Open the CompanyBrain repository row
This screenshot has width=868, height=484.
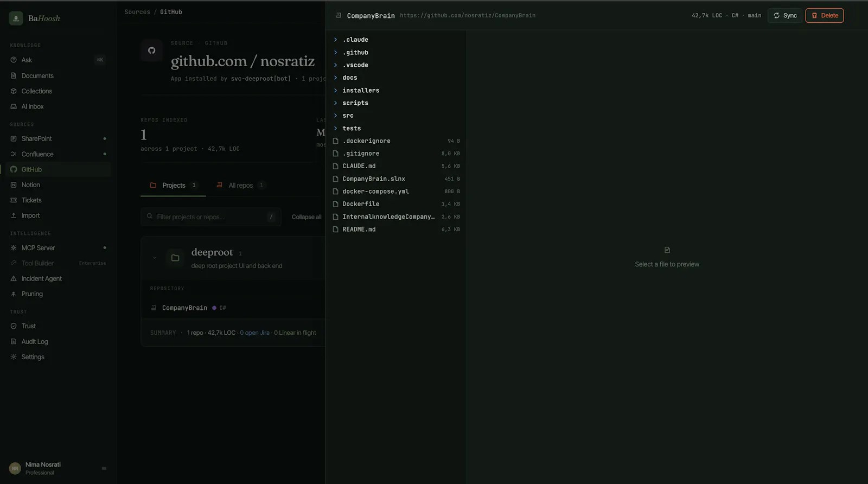[x=233, y=308]
